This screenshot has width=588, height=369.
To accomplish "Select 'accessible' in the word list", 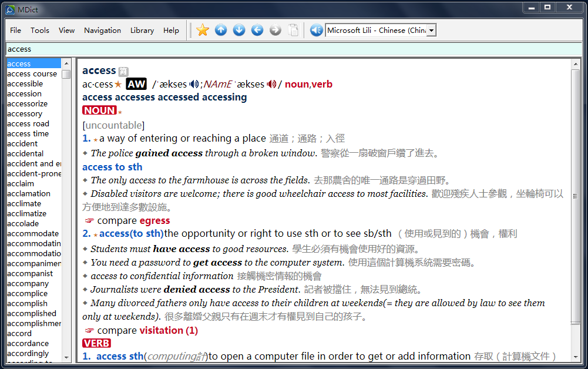I will point(25,83).
